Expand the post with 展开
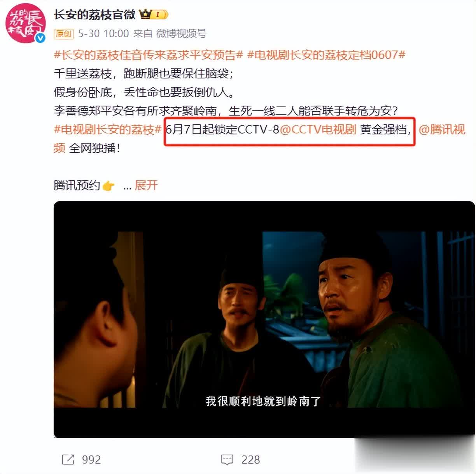The width and height of the screenshot is (476, 474). pos(146,185)
